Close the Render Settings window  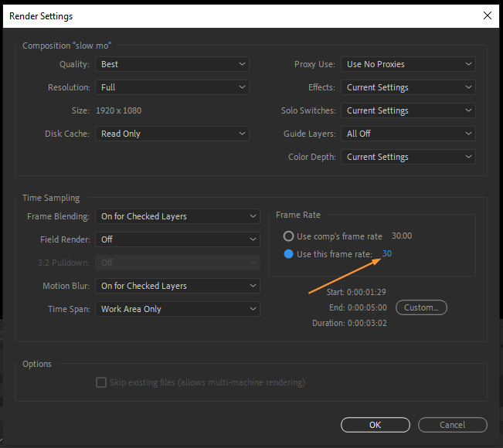tap(487, 15)
